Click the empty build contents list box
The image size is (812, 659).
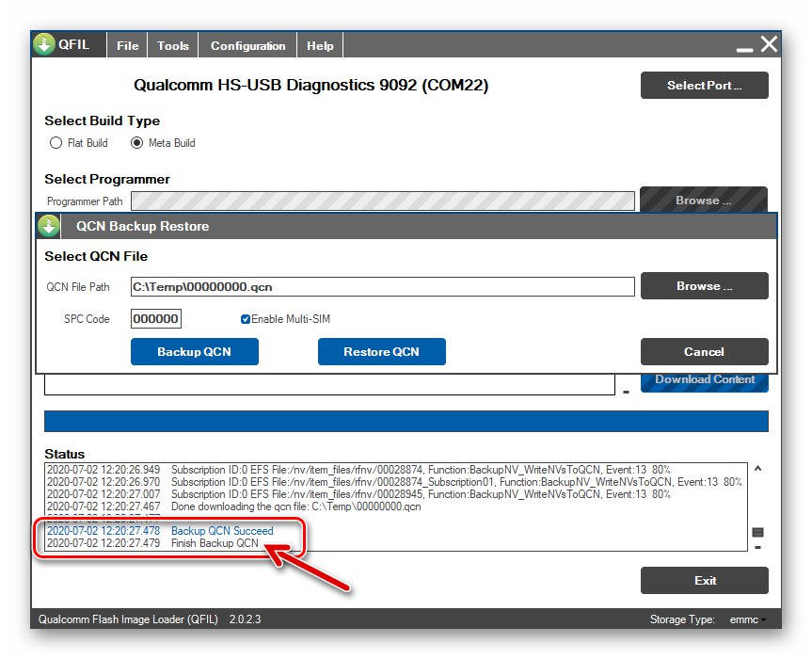[x=329, y=384]
